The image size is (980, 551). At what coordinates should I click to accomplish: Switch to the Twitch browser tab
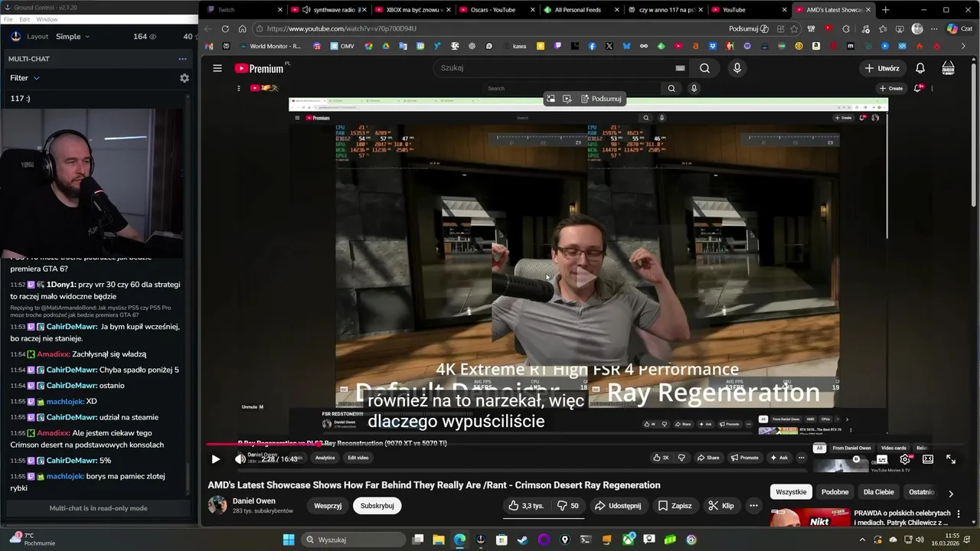[243, 10]
